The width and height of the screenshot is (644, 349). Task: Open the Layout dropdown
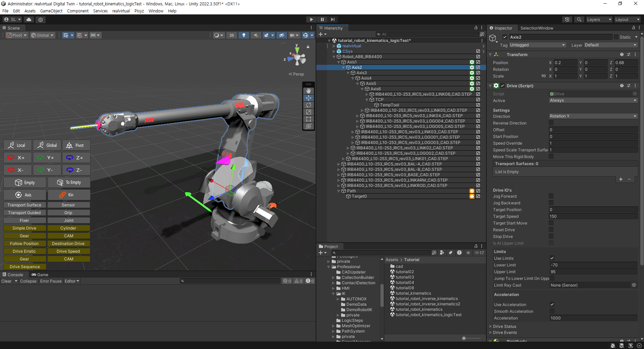(627, 19)
